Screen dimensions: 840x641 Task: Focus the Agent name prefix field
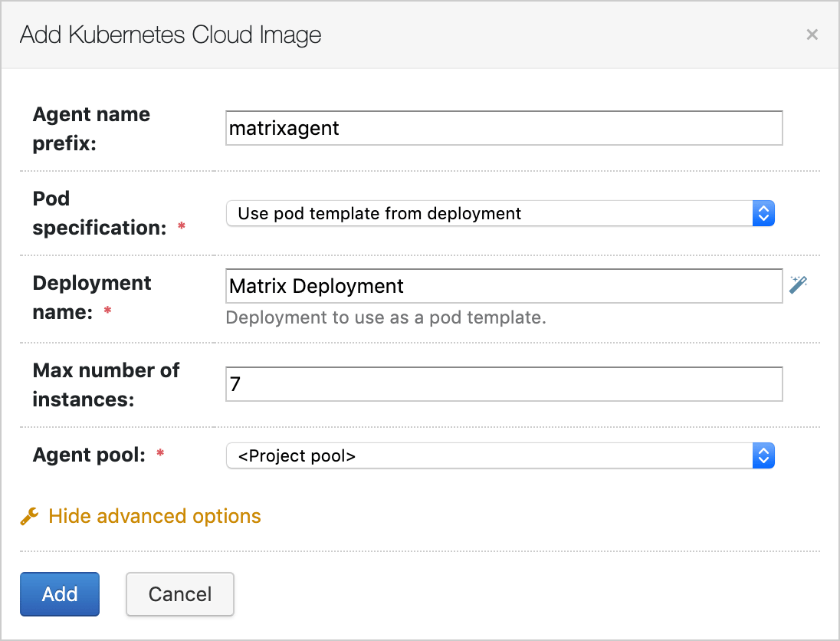pos(504,128)
